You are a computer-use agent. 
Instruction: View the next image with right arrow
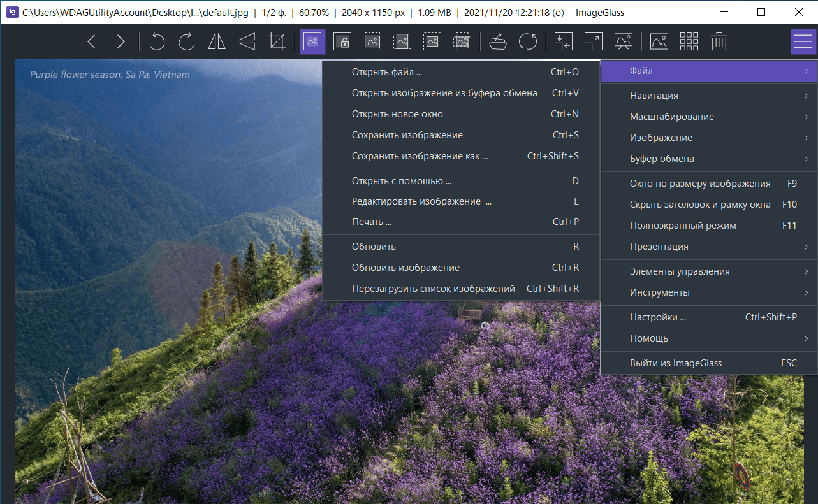(x=121, y=42)
